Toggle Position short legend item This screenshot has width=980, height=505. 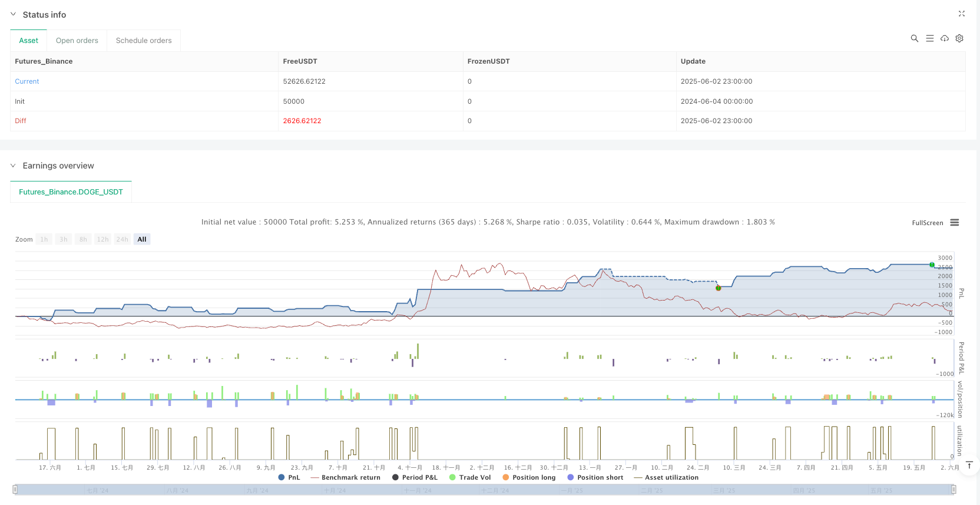coord(595,477)
